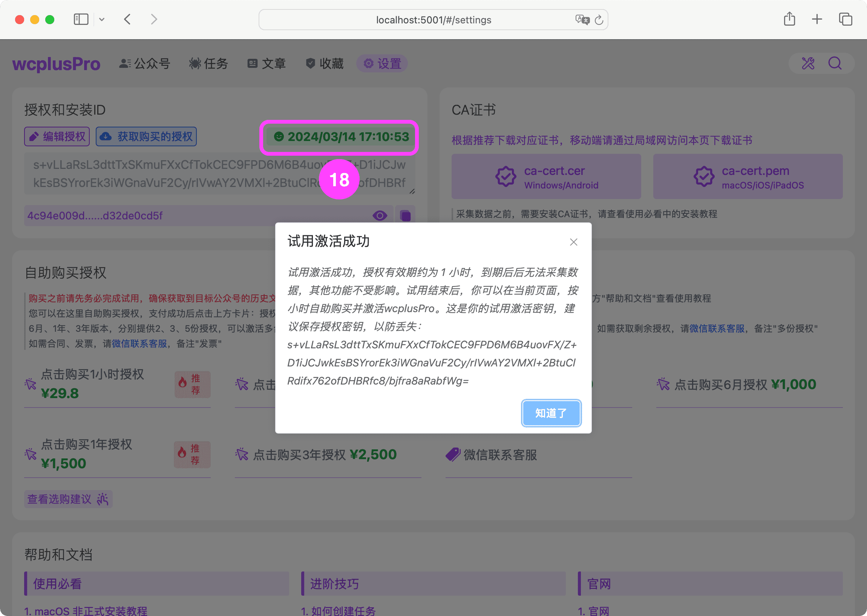Open the translate icon in address bar
Viewport: 867px width, 616px height.
point(583,20)
